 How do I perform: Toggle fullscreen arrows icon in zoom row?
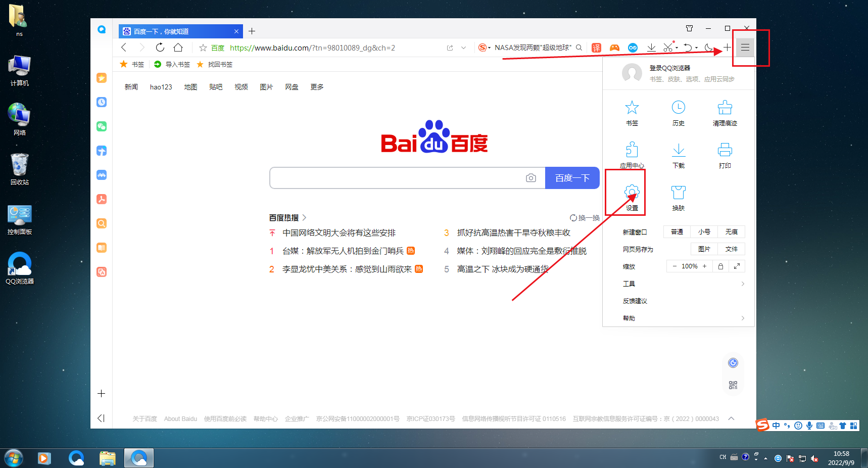[x=737, y=266]
